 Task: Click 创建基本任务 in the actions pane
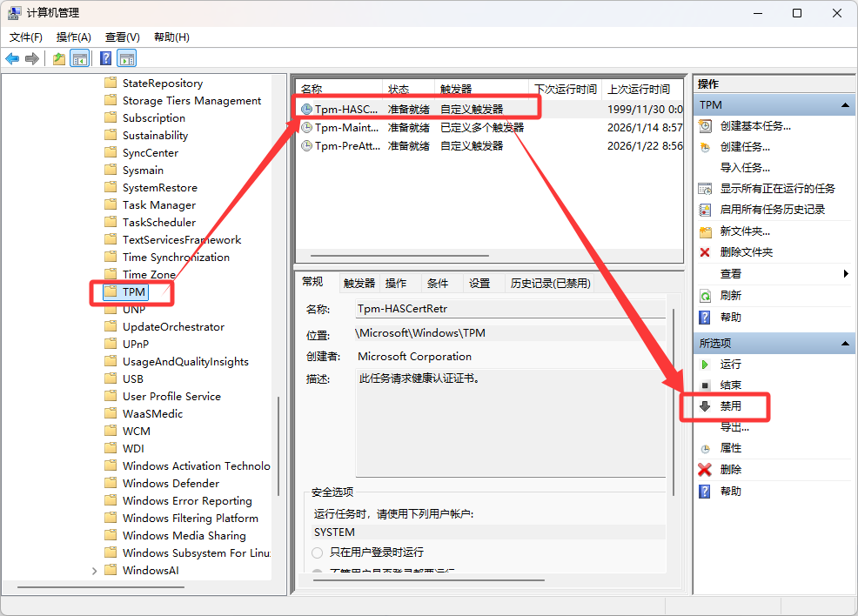tap(754, 125)
